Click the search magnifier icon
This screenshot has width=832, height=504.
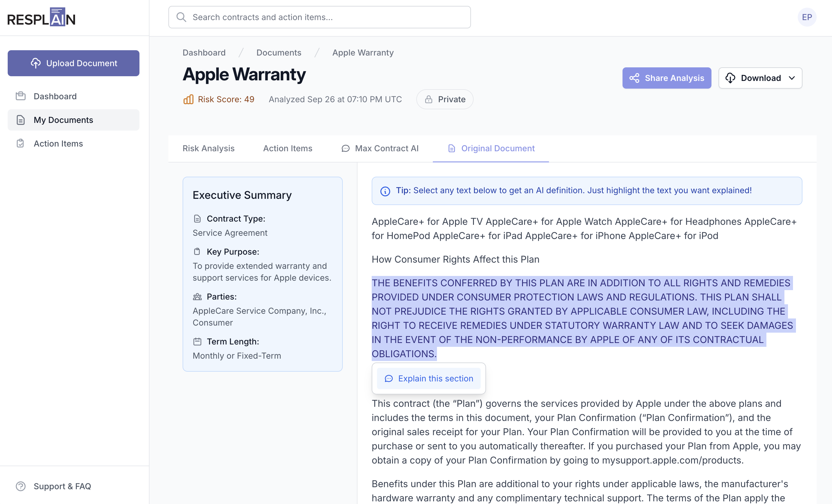click(x=181, y=17)
